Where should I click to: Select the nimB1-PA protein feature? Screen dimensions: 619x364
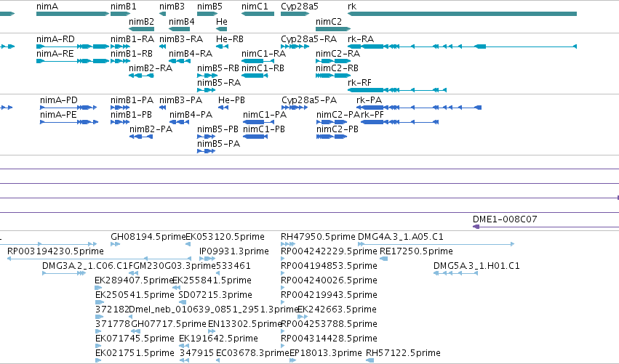120,108
